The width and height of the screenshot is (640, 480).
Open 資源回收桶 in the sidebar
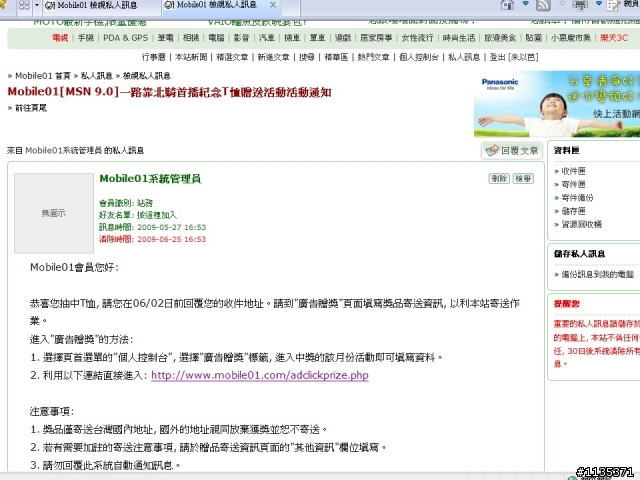[x=582, y=224]
